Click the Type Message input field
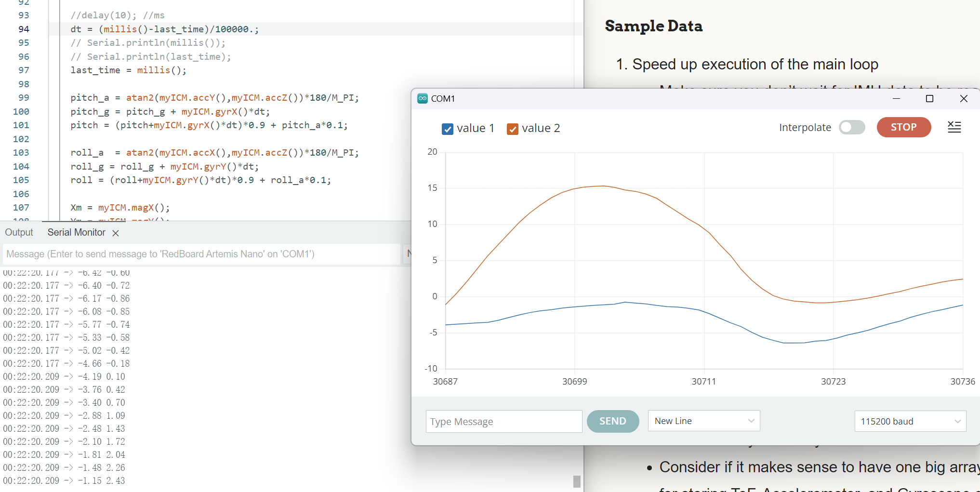 tap(504, 422)
